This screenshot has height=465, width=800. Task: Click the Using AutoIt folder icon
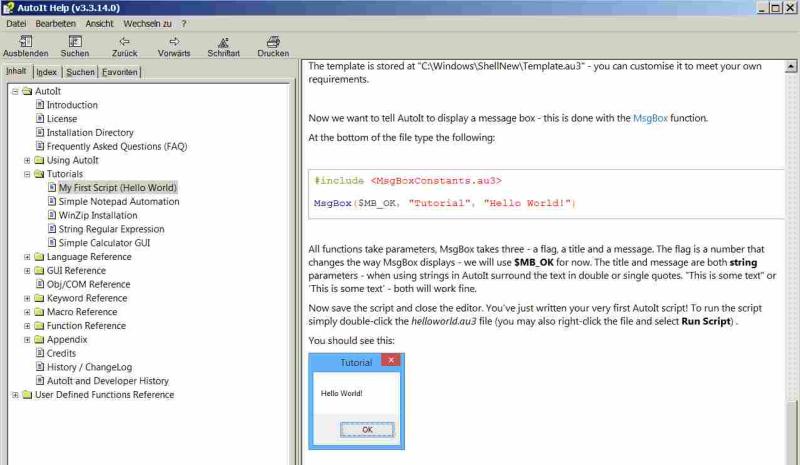[x=39, y=160]
